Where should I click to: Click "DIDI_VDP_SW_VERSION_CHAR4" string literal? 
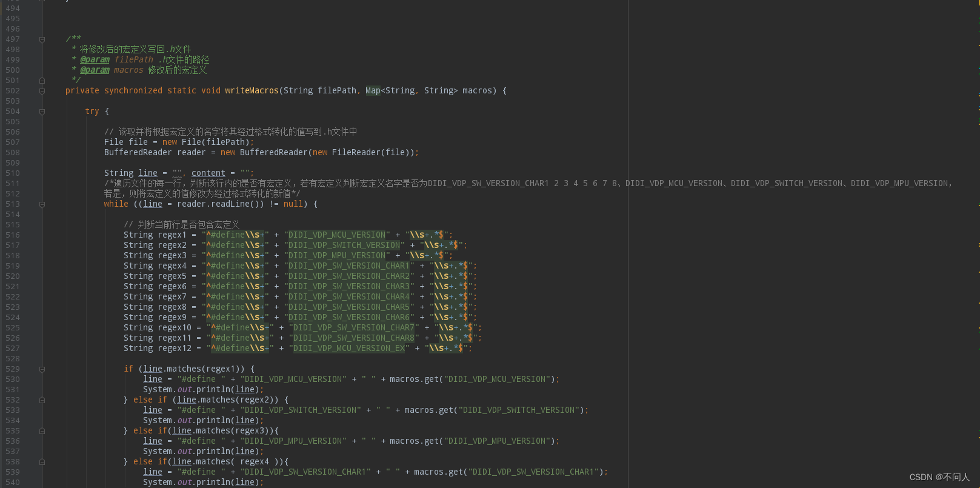pyautogui.click(x=349, y=296)
